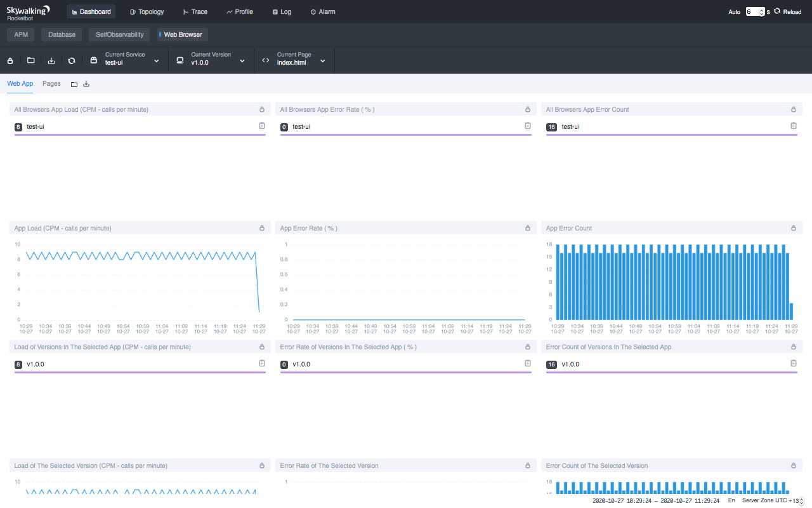
Task: Open the Current Page dropdown
Action: point(322,60)
